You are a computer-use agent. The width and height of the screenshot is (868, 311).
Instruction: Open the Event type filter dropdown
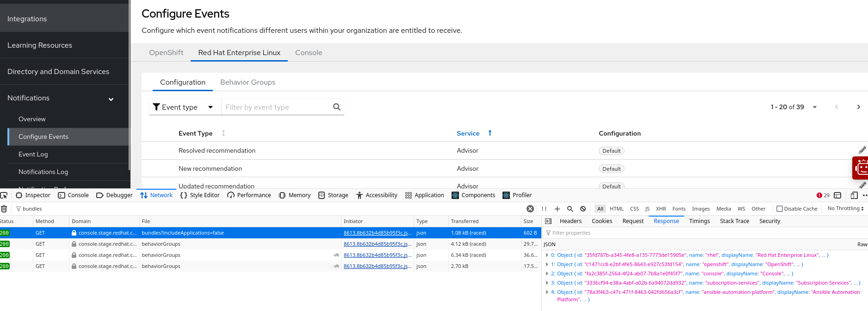[x=183, y=107]
